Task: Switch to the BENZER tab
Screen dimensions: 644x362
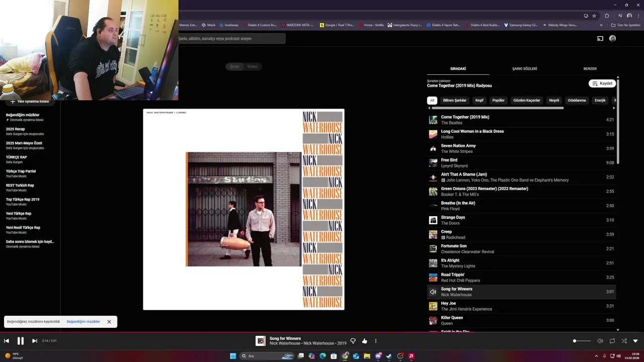Action: pyautogui.click(x=590, y=68)
